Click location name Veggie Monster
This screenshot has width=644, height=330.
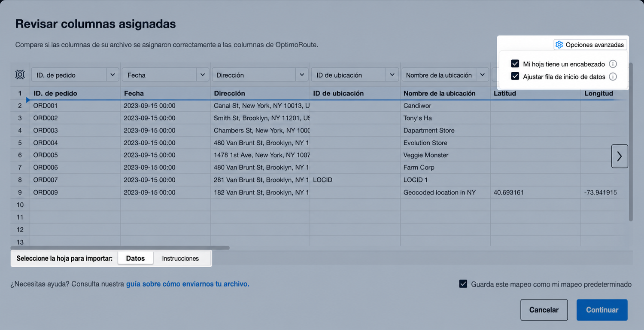coord(445,155)
